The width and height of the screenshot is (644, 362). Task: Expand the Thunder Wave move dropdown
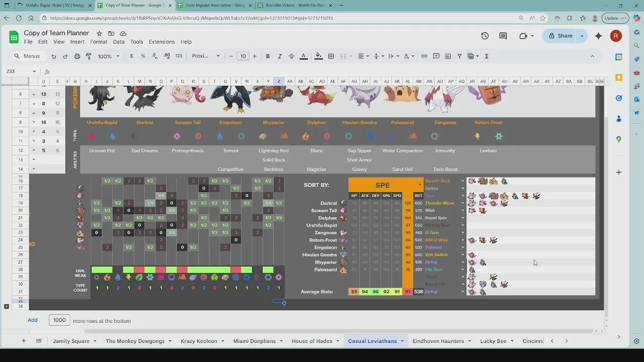[462, 203]
